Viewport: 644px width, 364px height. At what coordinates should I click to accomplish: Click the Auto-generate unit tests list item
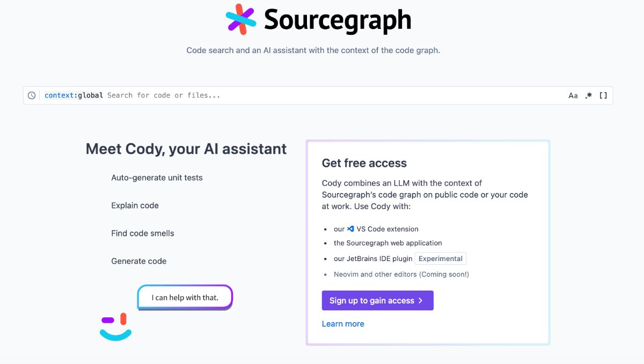tap(156, 177)
